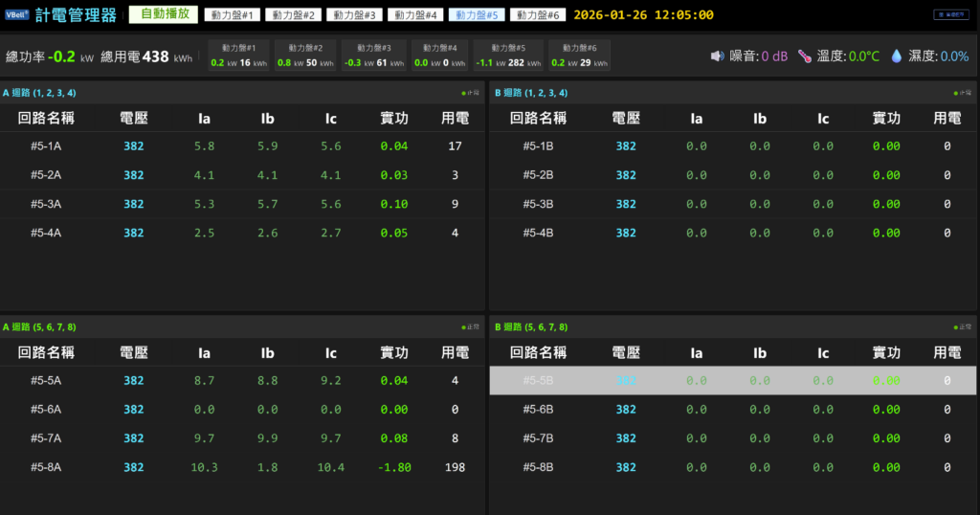
Task: Click the noise speaker icon
Action: tap(717, 56)
